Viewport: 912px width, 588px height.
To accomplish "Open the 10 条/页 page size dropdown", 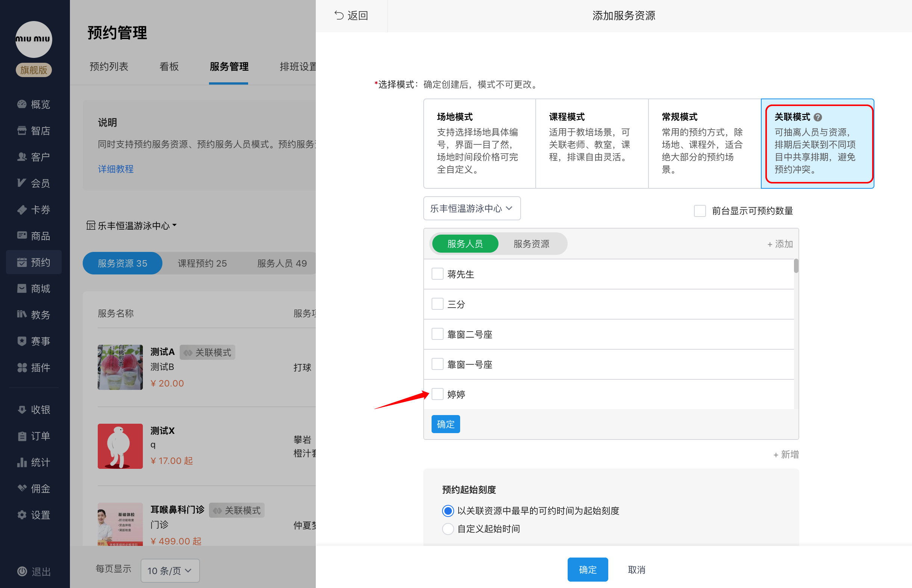I will tap(170, 570).
